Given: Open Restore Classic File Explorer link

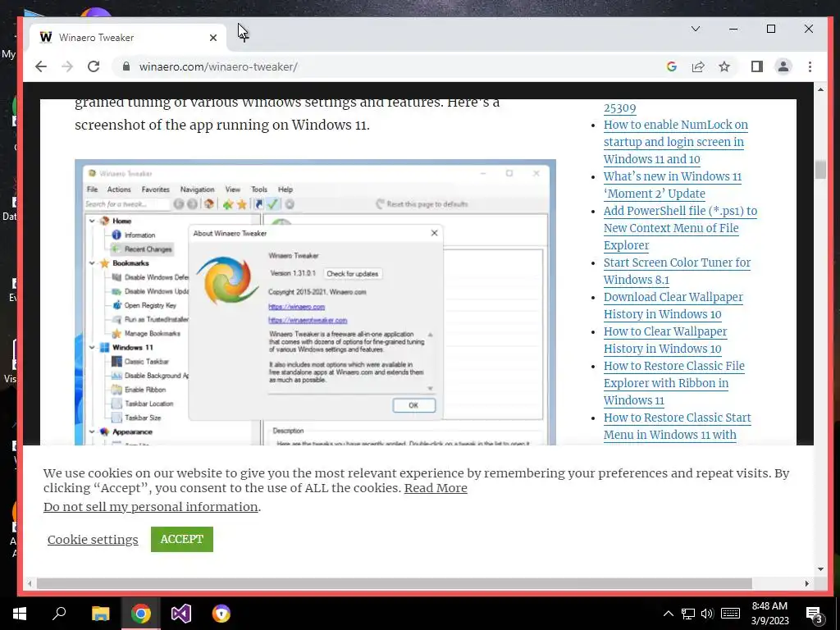Looking at the screenshot, I should (674, 383).
